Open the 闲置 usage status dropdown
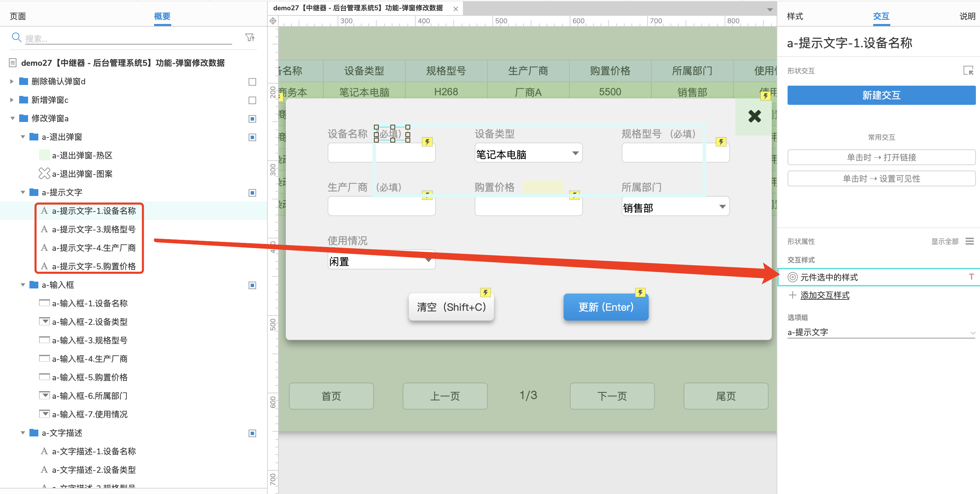Viewport: 980px width, 494px height. point(381,260)
